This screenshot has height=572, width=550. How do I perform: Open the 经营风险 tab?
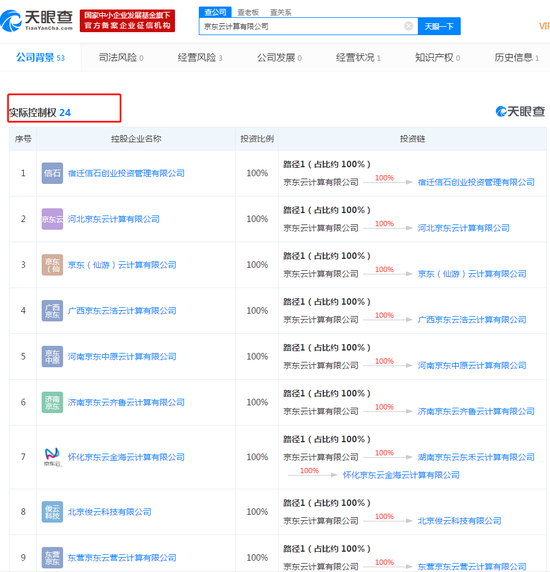tap(200, 58)
